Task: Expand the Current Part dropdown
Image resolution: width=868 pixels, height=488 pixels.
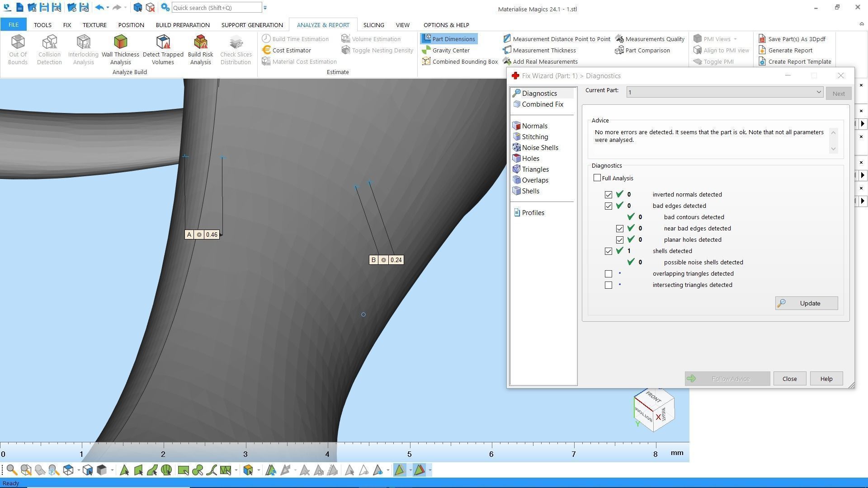Action: click(x=818, y=92)
